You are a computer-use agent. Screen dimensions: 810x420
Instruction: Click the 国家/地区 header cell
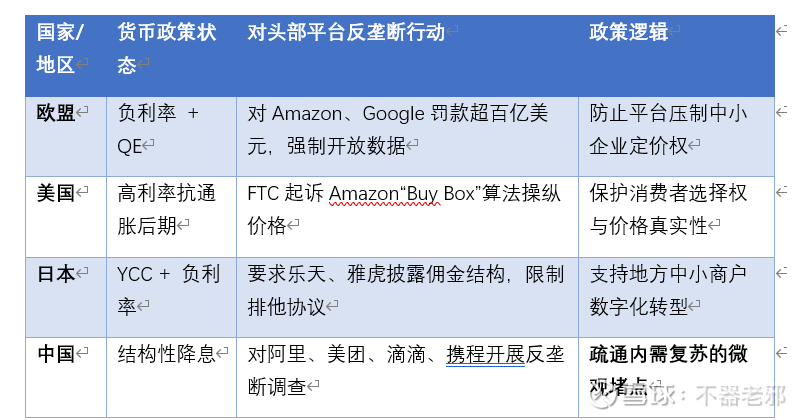click(x=60, y=49)
